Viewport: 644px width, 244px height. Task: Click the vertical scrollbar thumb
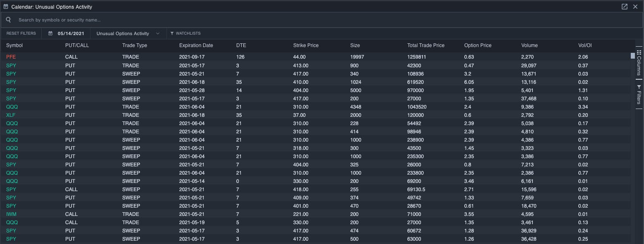pos(633,56)
